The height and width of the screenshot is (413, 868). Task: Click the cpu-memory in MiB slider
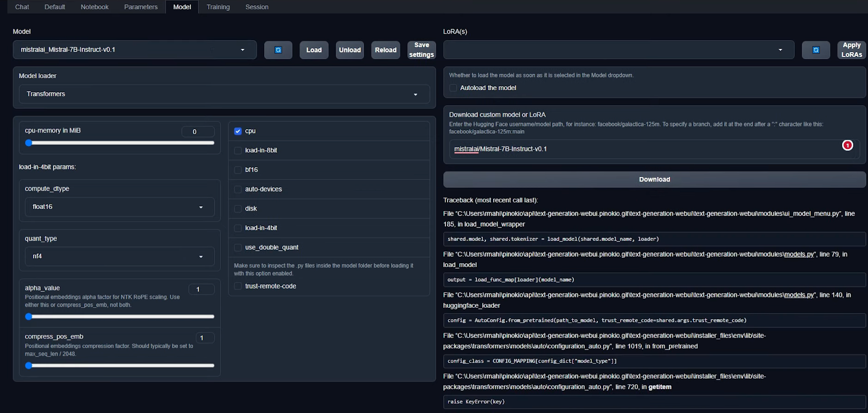120,143
